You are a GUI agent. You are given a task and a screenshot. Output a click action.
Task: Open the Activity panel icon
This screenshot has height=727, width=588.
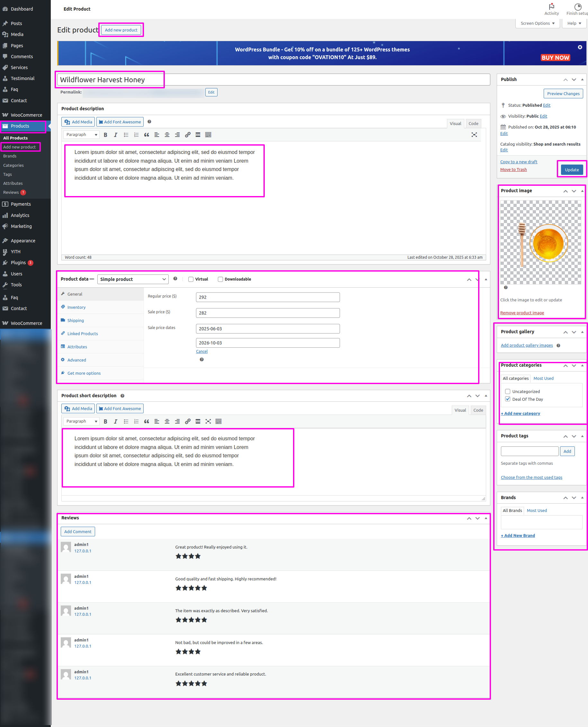551,9
